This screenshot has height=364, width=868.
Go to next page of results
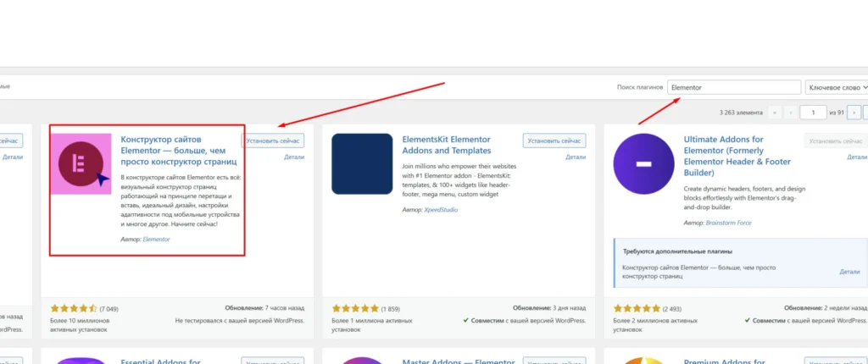tap(854, 113)
